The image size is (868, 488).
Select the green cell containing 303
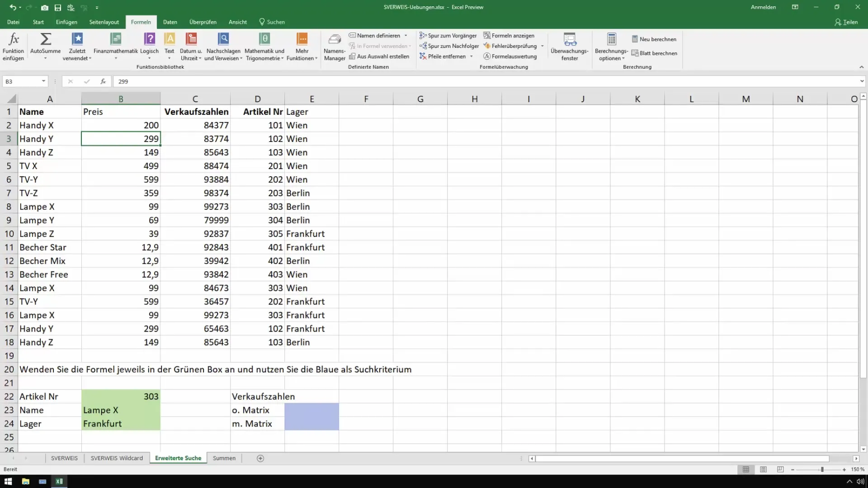121,396
